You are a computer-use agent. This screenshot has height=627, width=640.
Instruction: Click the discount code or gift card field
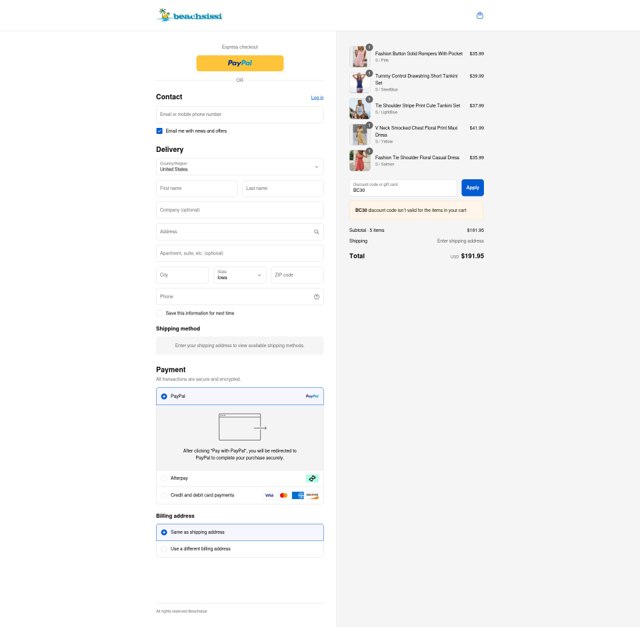[403, 188]
